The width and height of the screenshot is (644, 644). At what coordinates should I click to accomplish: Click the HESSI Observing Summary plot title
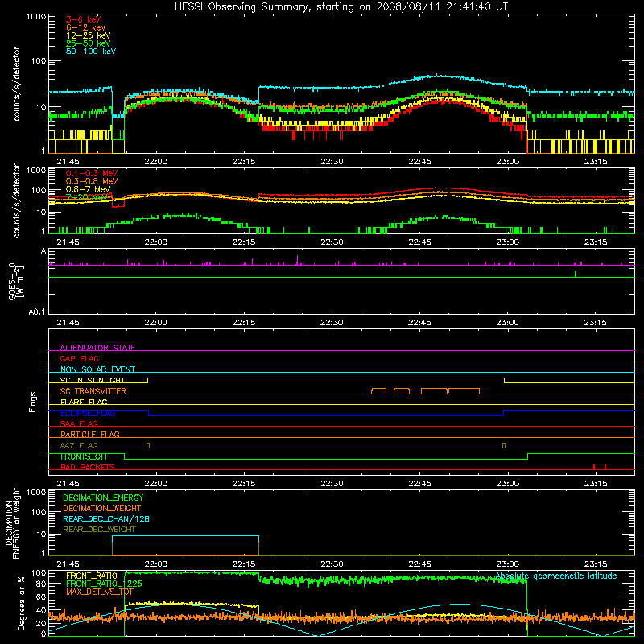click(x=341, y=7)
